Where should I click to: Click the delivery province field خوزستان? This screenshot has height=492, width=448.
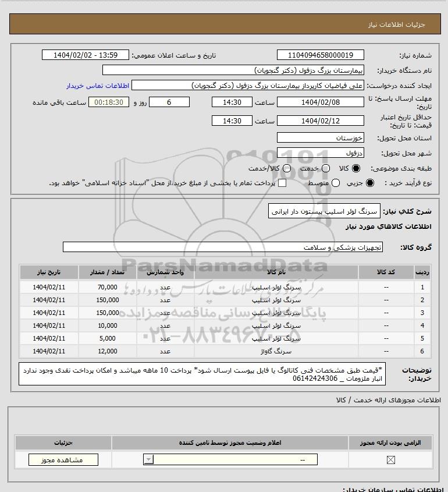tap(321, 138)
